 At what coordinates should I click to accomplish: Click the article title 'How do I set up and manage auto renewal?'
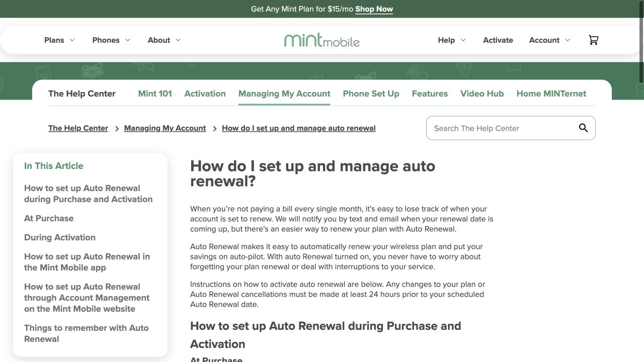(x=312, y=173)
